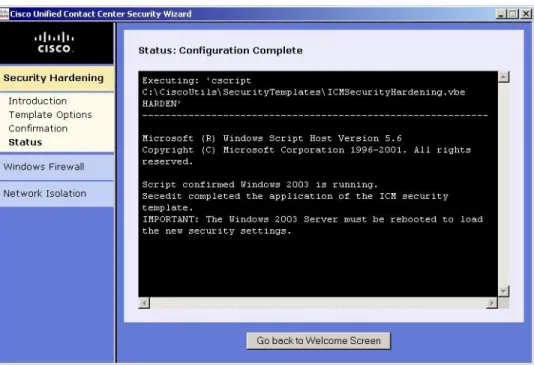Click the window title 'Cisco Unified Contact Center Security Wizard'
Viewport: 534px width, 365px height.
click(101, 14)
